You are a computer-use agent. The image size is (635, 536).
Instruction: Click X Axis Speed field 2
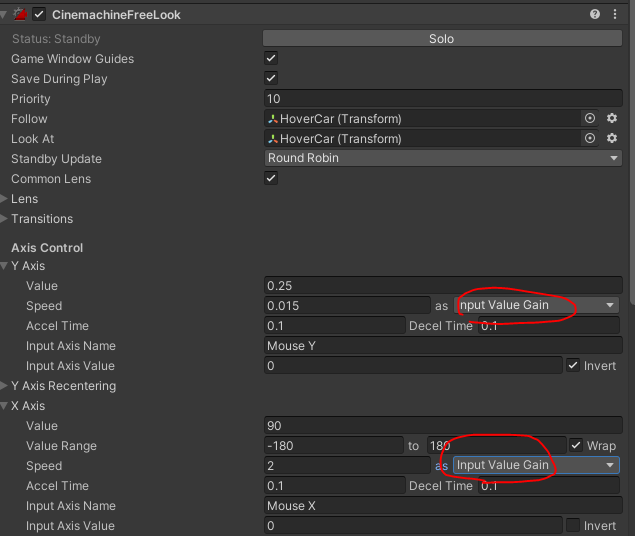[x=347, y=465]
